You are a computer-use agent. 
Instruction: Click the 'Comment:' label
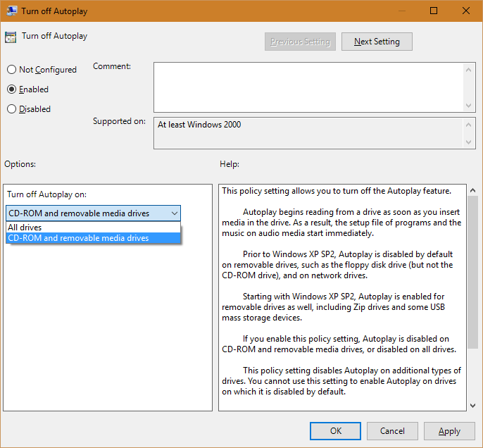tap(112, 66)
